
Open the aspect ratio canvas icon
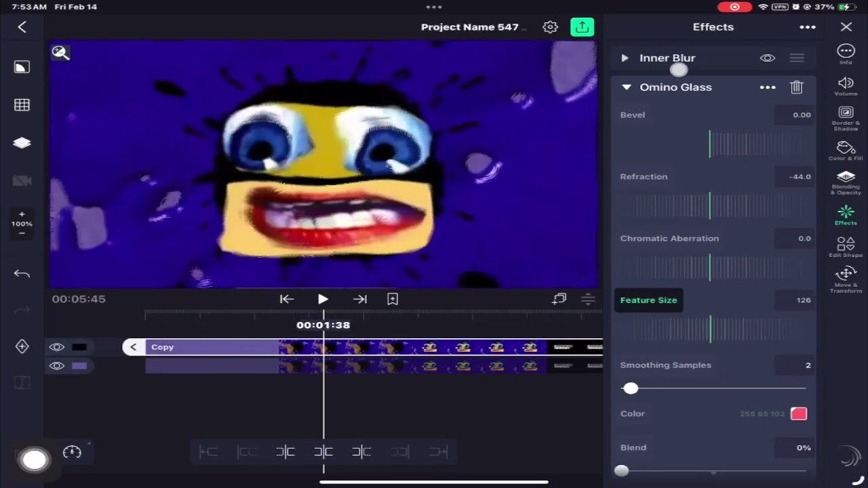click(22, 67)
